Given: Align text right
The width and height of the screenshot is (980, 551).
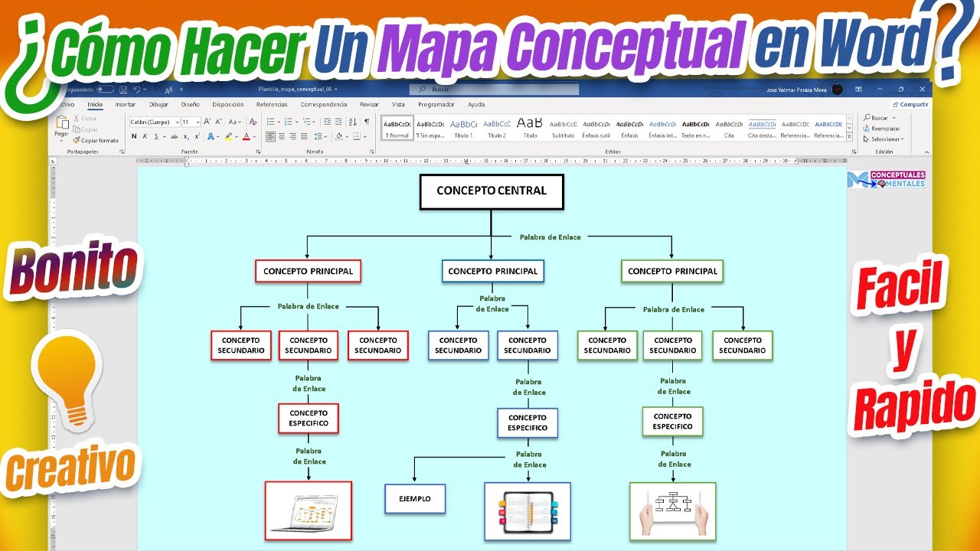Looking at the screenshot, I should [292, 136].
